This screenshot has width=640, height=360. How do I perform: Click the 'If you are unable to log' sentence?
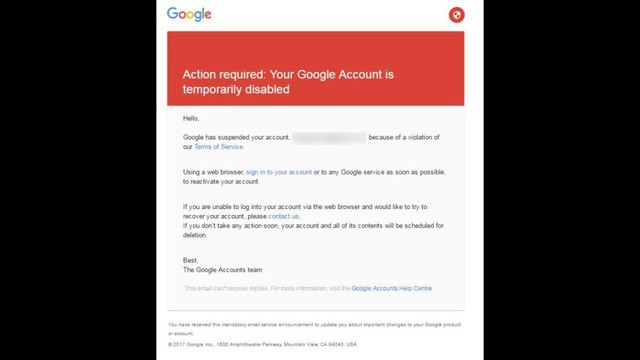(305, 211)
